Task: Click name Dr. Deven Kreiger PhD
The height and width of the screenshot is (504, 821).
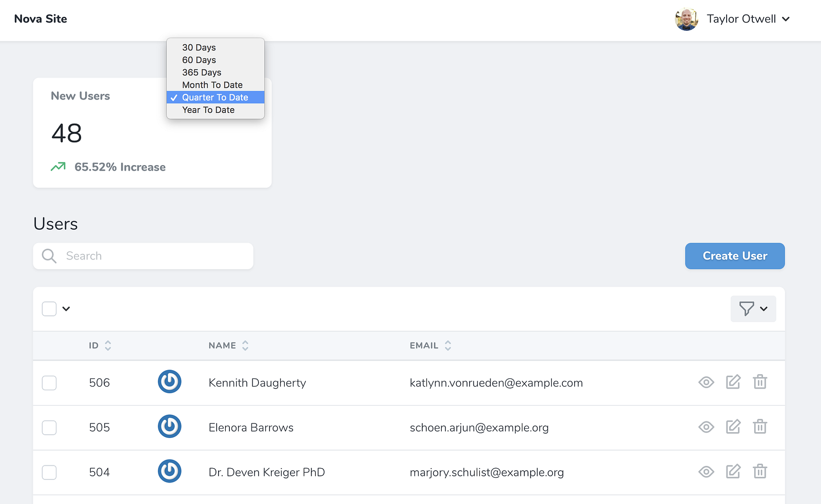Action: tap(267, 472)
